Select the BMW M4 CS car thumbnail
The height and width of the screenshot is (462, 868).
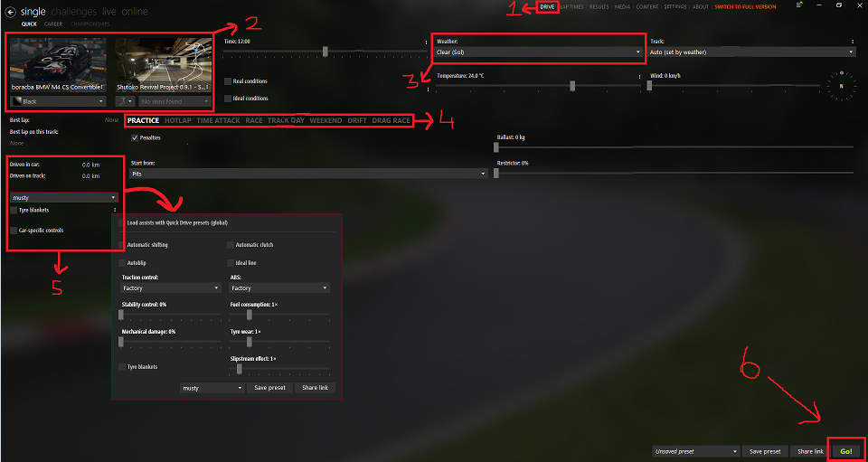(x=58, y=64)
